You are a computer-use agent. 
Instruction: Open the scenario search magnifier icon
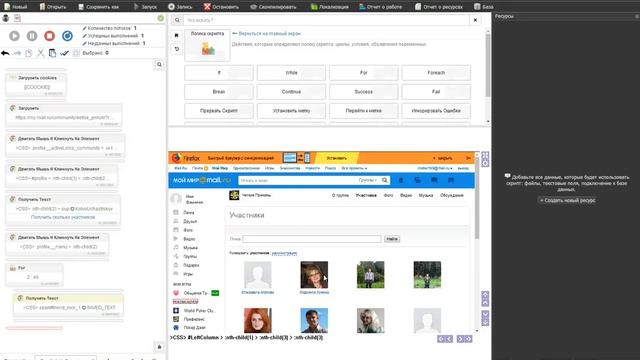pos(159,64)
